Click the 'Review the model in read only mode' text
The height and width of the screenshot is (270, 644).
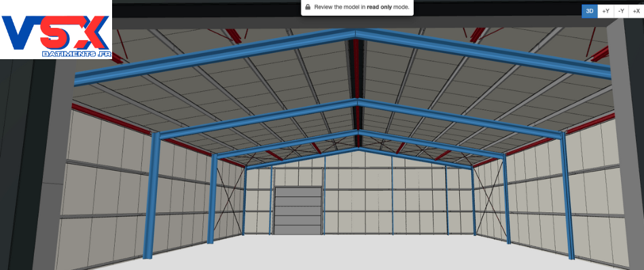pyautogui.click(x=361, y=7)
